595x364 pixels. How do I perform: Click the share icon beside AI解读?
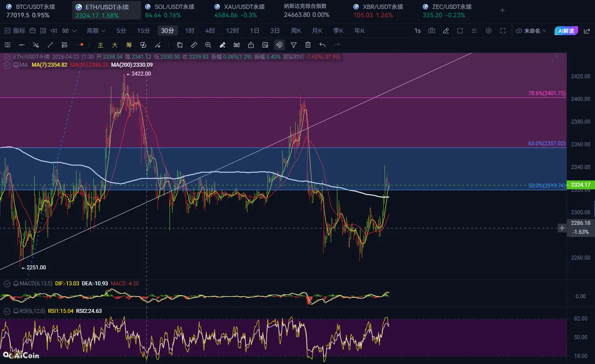586,31
